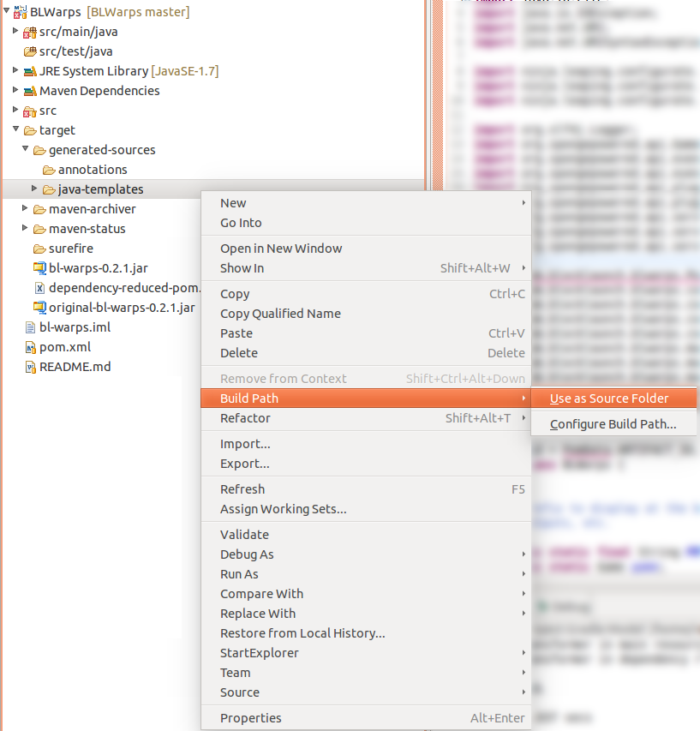Select the surefire folder name
This screenshot has height=731, width=700.
tap(71, 249)
